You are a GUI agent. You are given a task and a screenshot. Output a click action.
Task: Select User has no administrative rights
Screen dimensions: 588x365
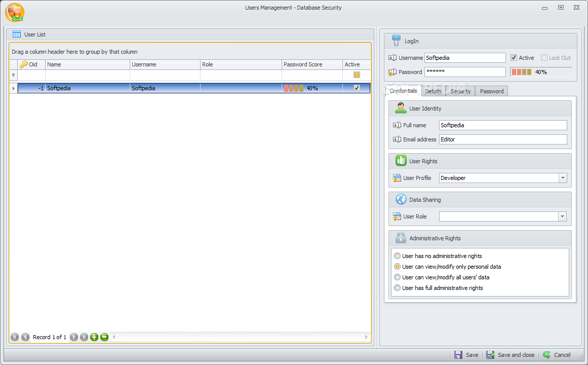(397, 255)
